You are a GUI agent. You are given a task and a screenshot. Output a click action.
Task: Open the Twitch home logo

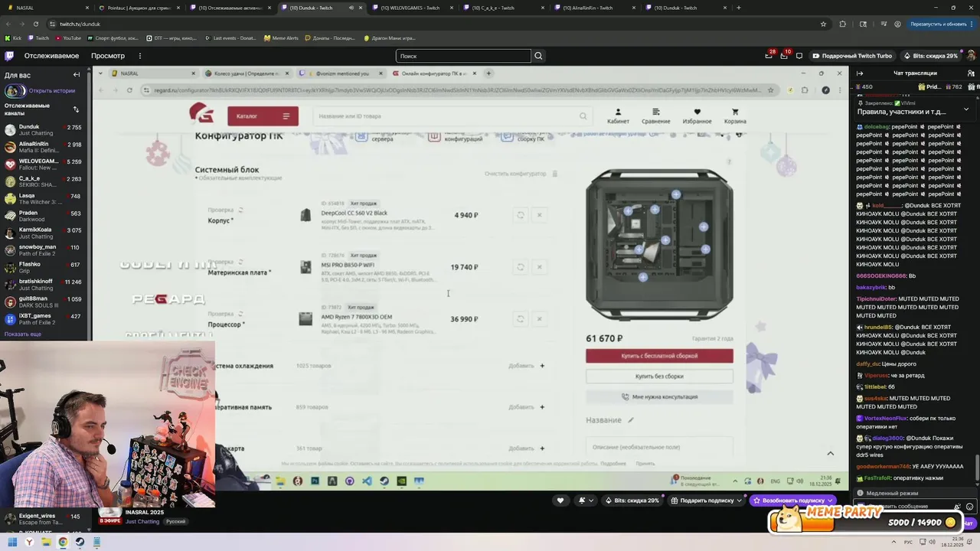click(x=9, y=56)
